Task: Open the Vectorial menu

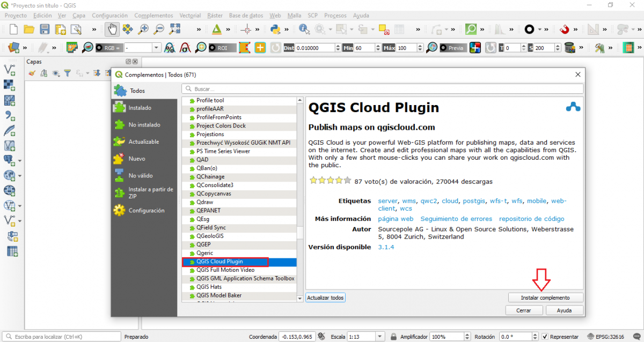Action: (x=190, y=16)
